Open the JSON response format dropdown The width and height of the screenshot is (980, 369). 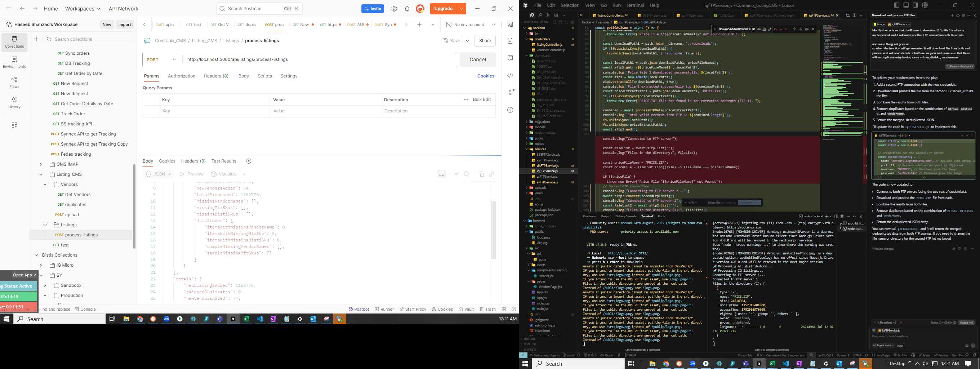tap(159, 174)
